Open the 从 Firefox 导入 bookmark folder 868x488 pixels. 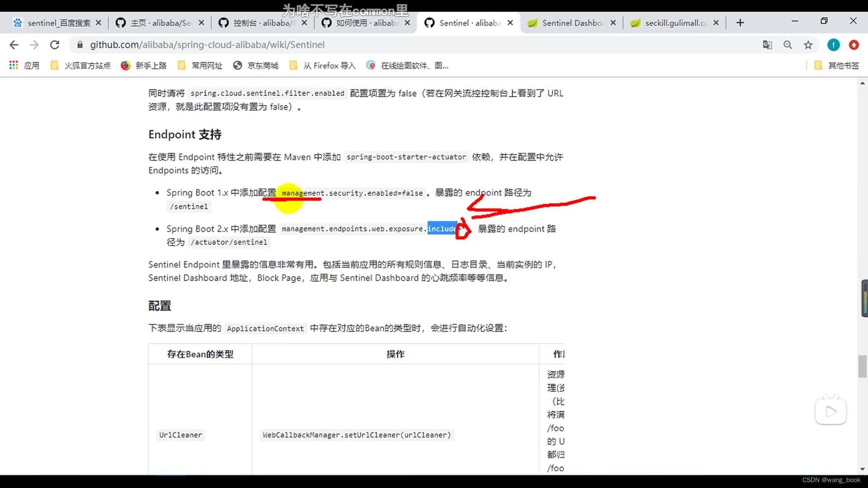tap(322, 66)
